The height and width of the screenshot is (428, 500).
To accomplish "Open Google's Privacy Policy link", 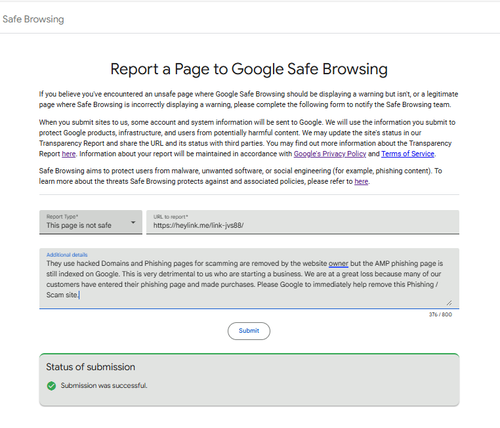I will coord(330,154).
